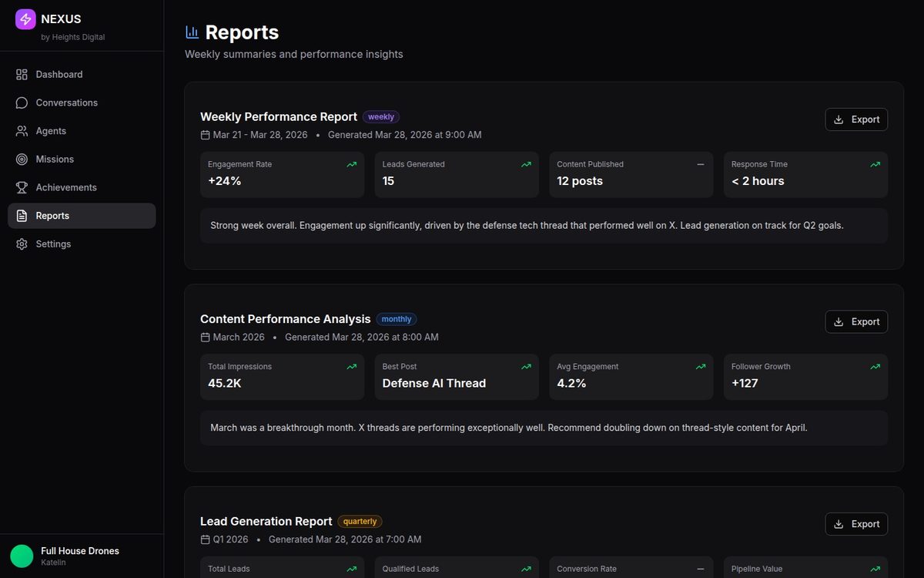Screen dimensions: 924x578
Task: Click the bar chart icon beside Reports heading
Action: pos(192,32)
